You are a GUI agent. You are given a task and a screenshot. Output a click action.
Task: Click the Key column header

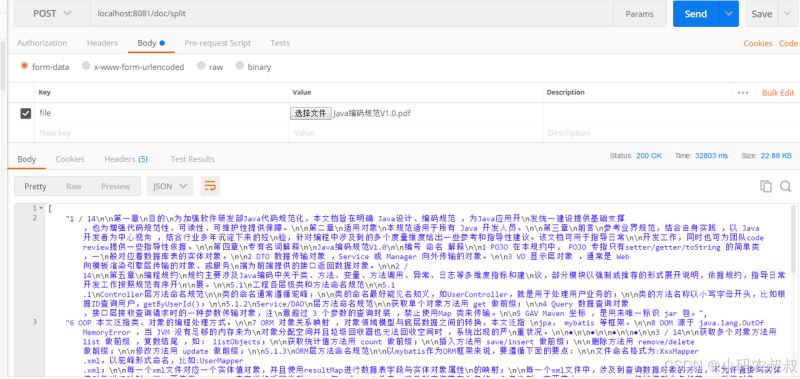[x=44, y=93]
